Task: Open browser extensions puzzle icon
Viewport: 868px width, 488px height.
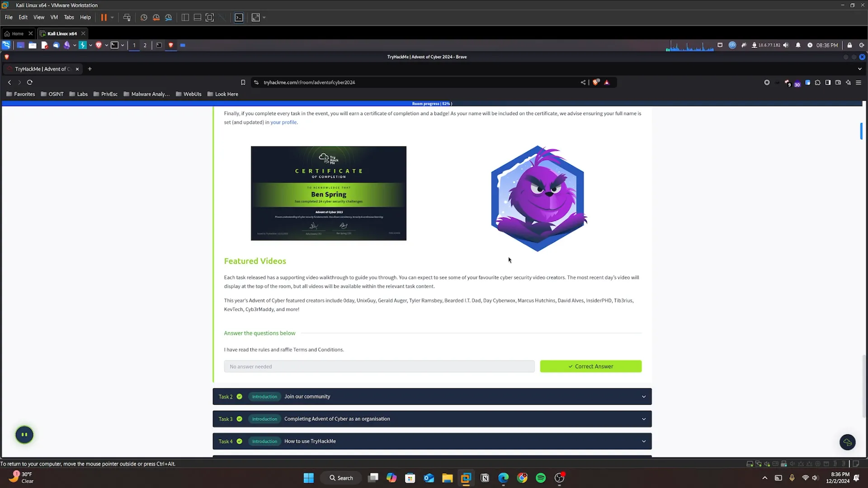Action: [x=818, y=83]
